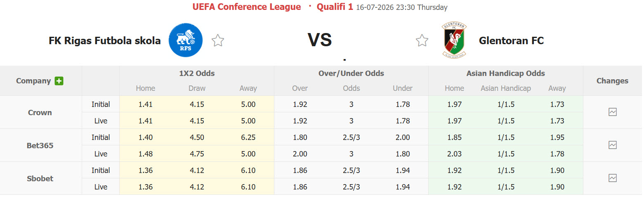Toggle the favorite star next to Glentoran FC
This screenshot has height=199, width=644.
[422, 40]
